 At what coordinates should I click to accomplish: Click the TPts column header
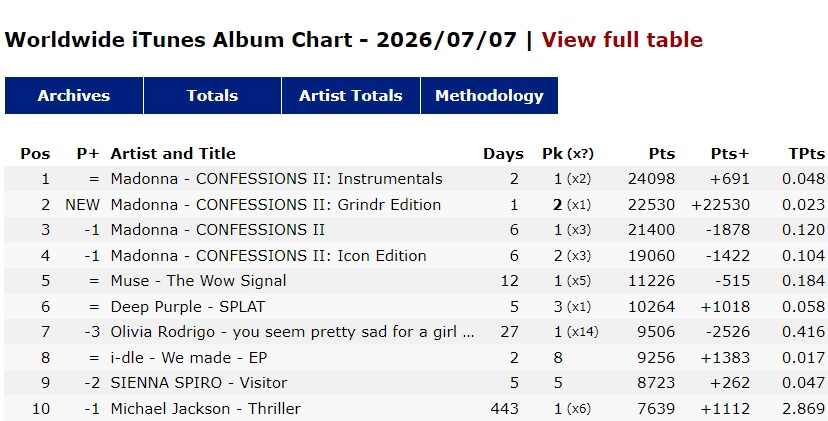pyautogui.click(x=806, y=154)
